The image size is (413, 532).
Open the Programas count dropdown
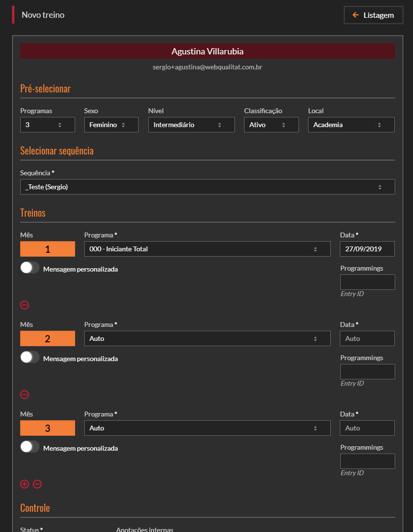pyautogui.click(x=48, y=125)
